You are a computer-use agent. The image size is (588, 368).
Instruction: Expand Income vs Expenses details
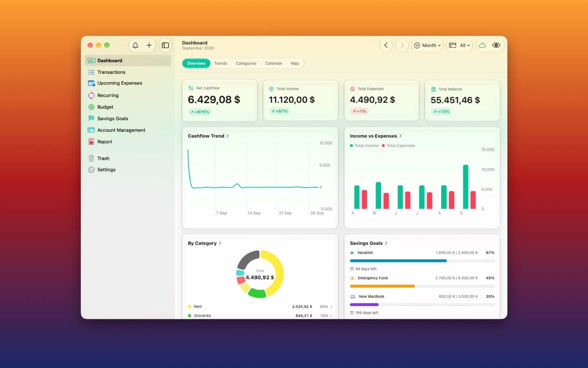376,136
